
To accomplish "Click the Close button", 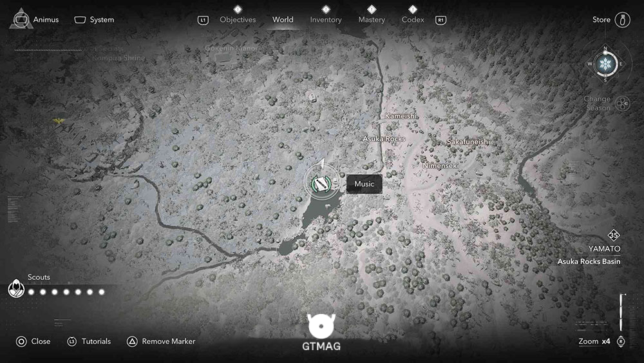I will click(33, 341).
